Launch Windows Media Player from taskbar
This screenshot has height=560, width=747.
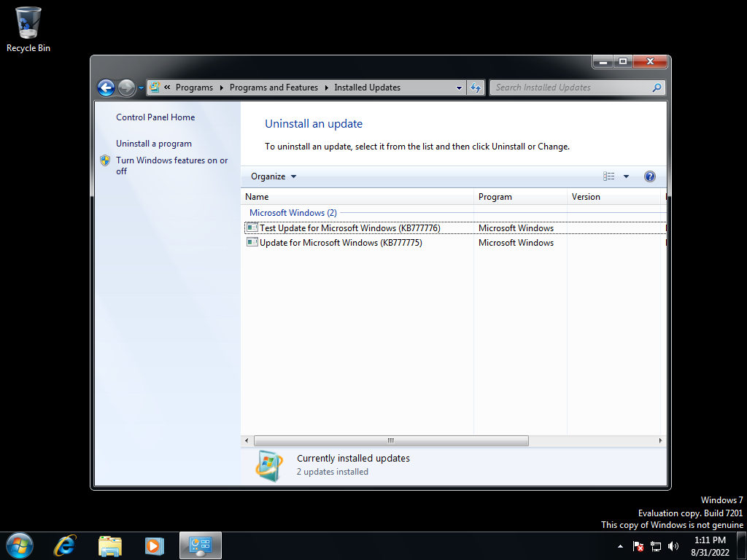(155, 545)
